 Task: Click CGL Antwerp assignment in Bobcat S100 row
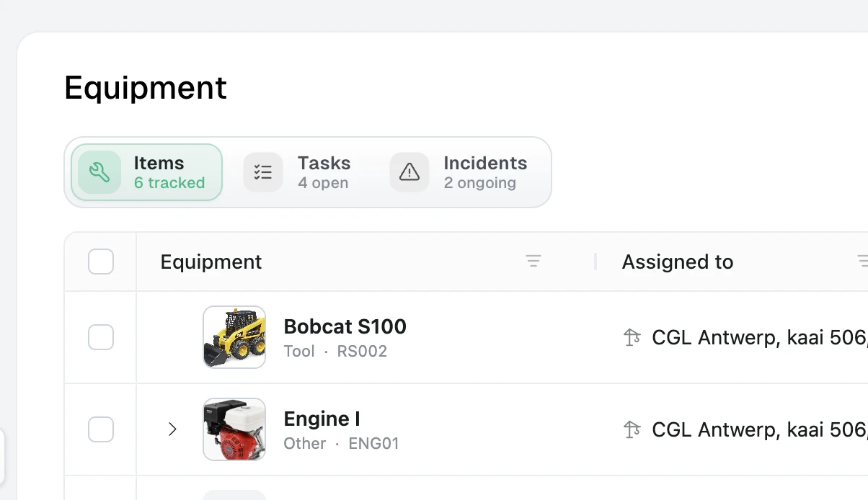(760, 337)
